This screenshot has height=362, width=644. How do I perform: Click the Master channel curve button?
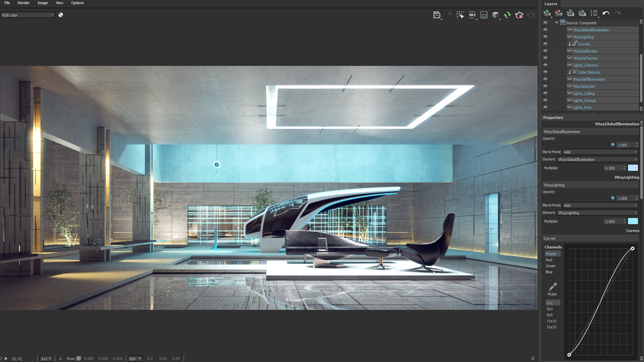pyautogui.click(x=551, y=253)
